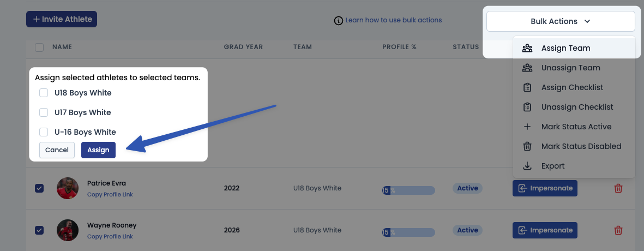This screenshot has width=644, height=251.
Task: Delete Wayne Rooney with red trash icon
Action: (x=618, y=230)
